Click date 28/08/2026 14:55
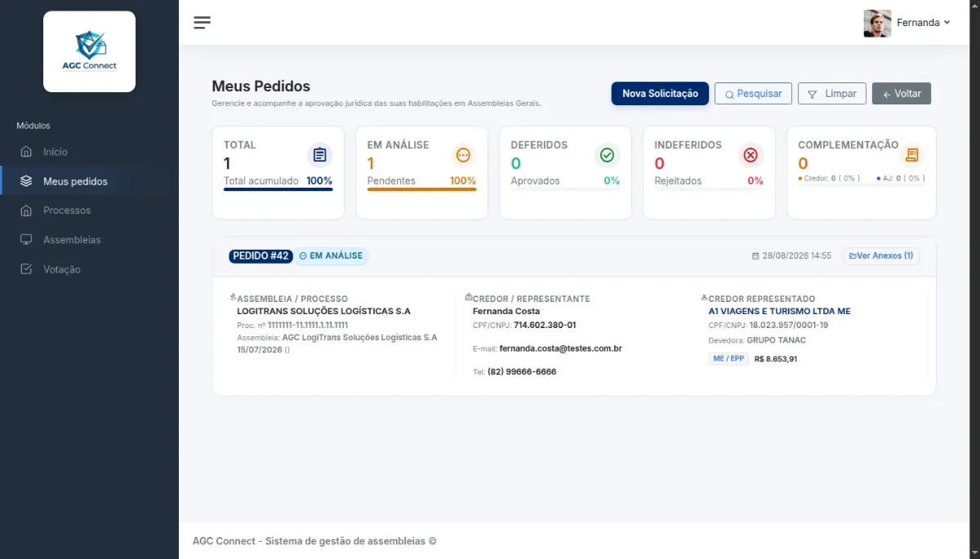The height and width of the screenshot is (559, 980). click(797, 256)
